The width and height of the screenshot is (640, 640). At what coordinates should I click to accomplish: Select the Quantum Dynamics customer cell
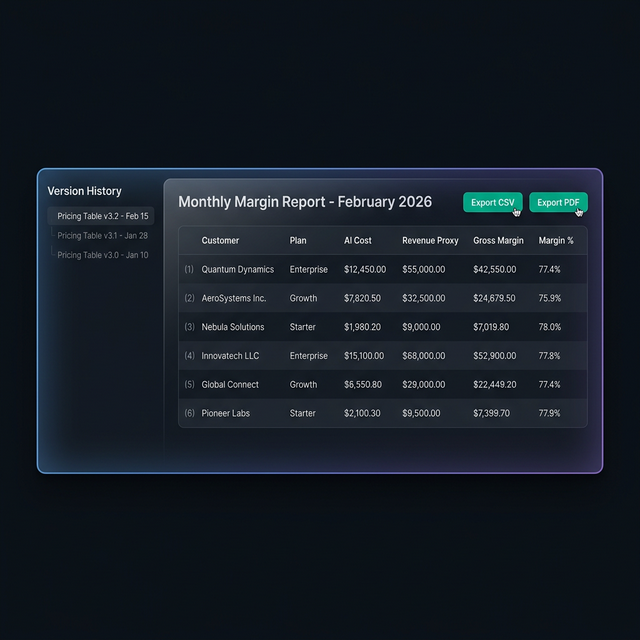click(238, 269)
